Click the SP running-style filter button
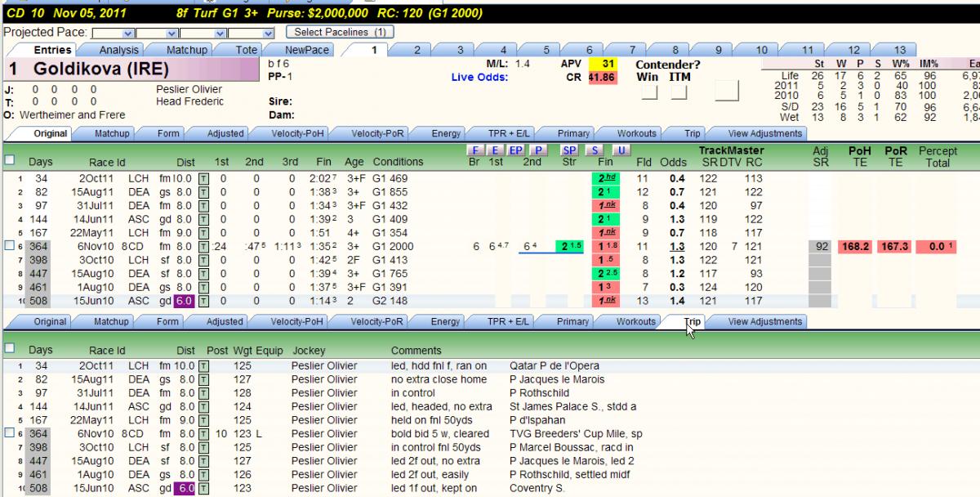The width and height of the screenshot is (980, 497). (569, 150)
